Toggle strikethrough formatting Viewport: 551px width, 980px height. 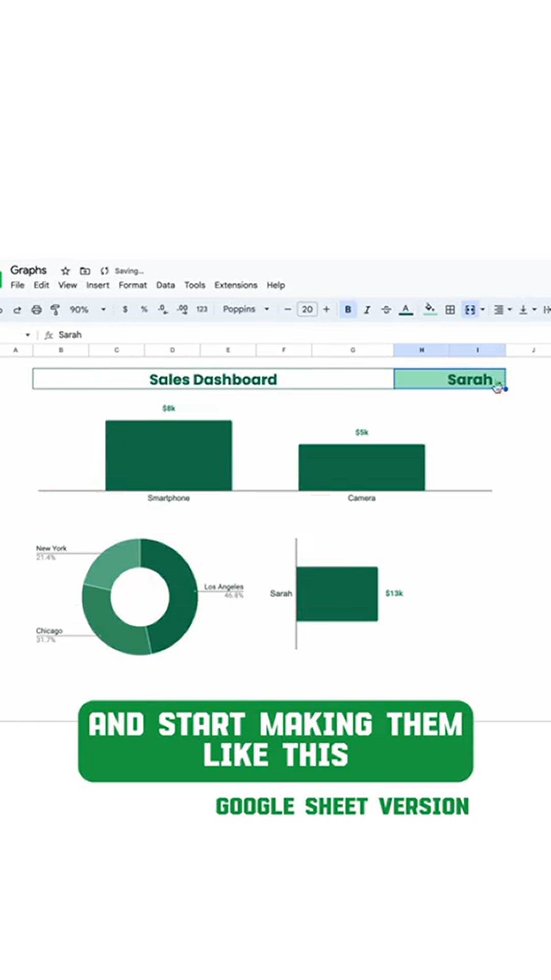[386, 309]
